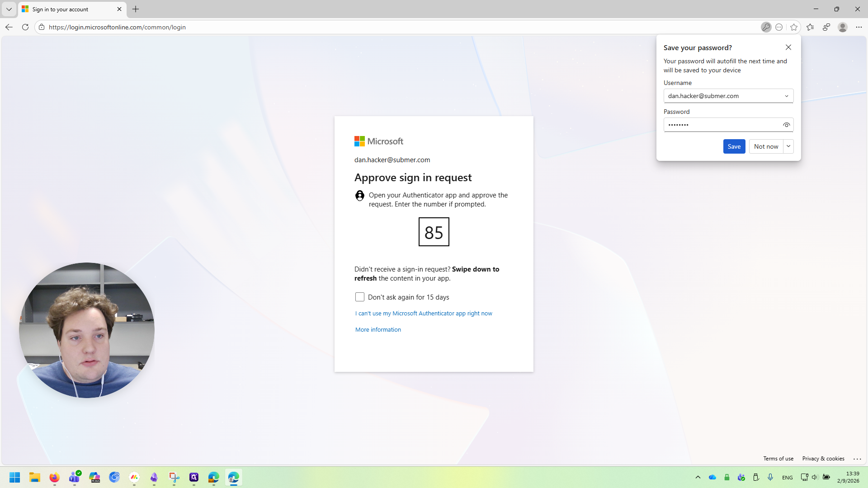Reload the sign-in page

pos(25,27)
